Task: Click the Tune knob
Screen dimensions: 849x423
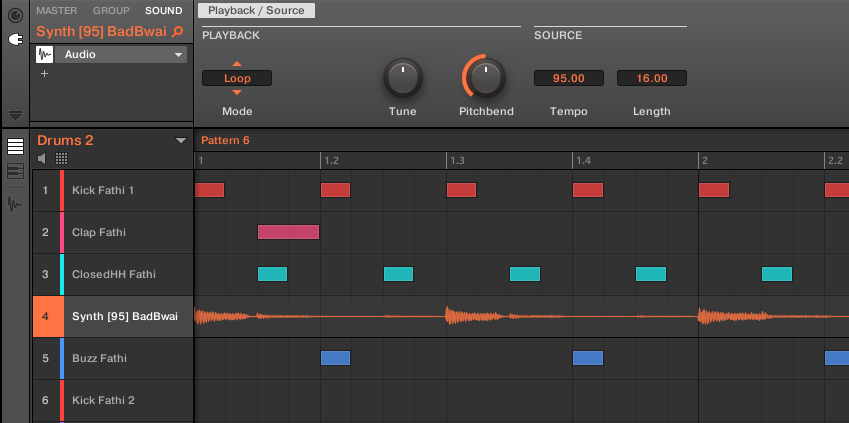Action: (x=402, y=77)
